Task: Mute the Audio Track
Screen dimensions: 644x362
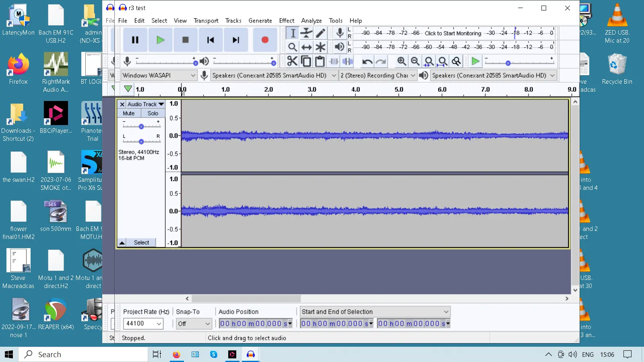Action: pyautogui.click(x=129, y=113)
